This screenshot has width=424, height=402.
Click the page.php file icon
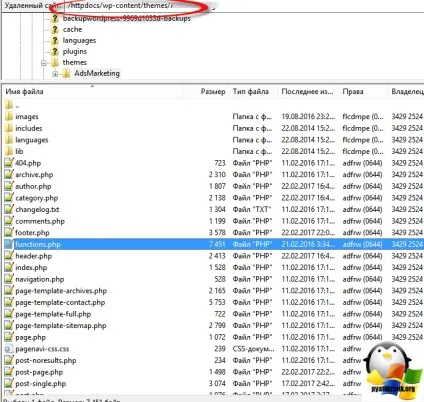coord(9,337)
